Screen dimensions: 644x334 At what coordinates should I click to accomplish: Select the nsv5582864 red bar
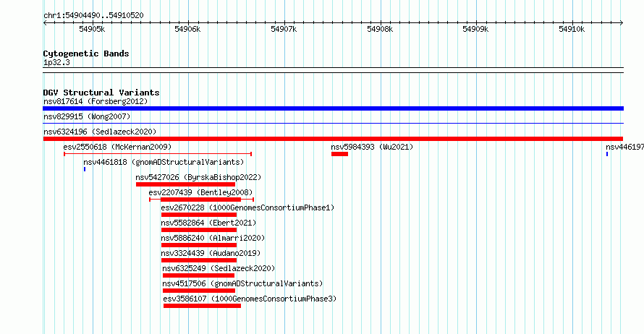[199, 230]
